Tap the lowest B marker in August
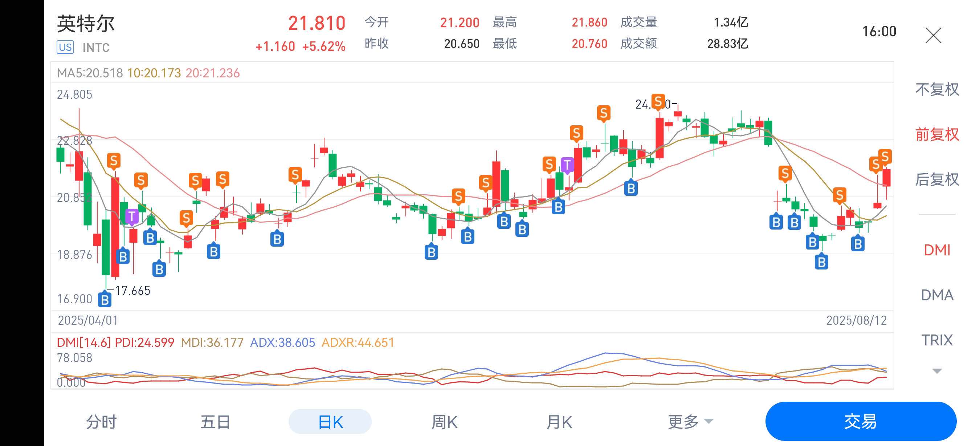Image resolution: width=980 pixels, height=446 pixels. tap(821, 262)
